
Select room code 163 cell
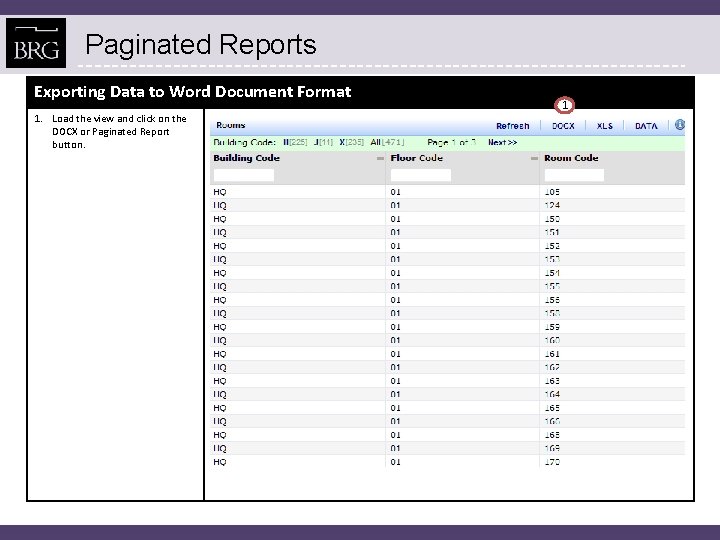(552, 381)
